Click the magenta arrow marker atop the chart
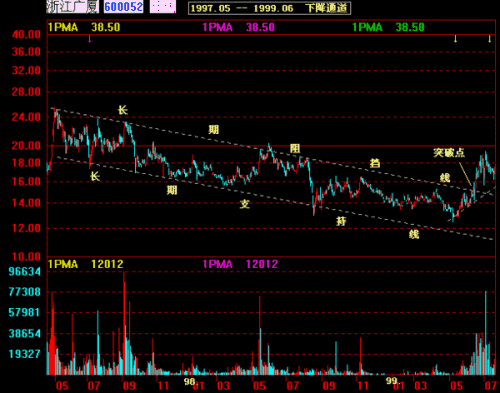Screen dimensions: 500x393 point(89,39)
